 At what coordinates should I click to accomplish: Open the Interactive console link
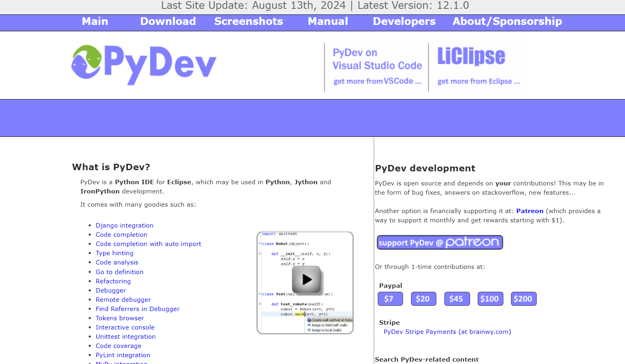pyautogui.click(x=125, y=327)
